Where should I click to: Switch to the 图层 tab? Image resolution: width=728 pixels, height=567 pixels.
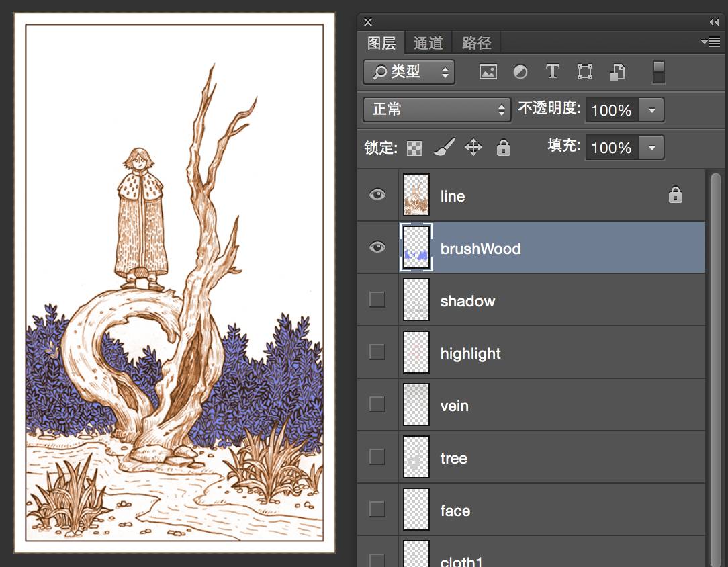click(381, 43)
